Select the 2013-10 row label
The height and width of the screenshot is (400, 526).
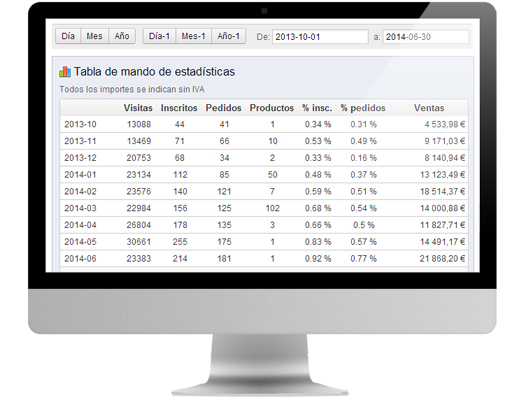pyautogui.click(x=80, y=124)
